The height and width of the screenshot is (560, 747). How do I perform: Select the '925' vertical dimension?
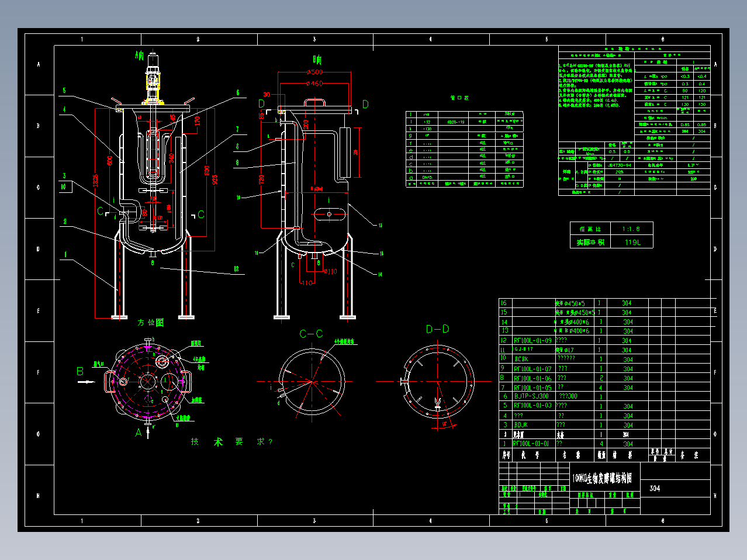215,179
